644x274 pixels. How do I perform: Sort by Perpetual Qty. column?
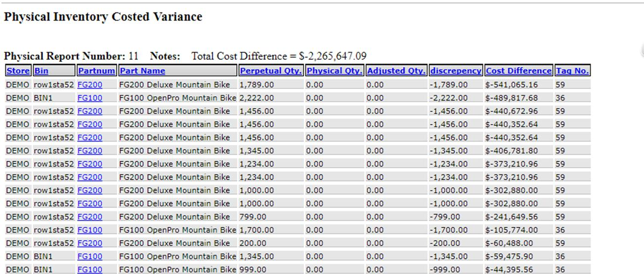pyautogui.click(x=270, y=71)
